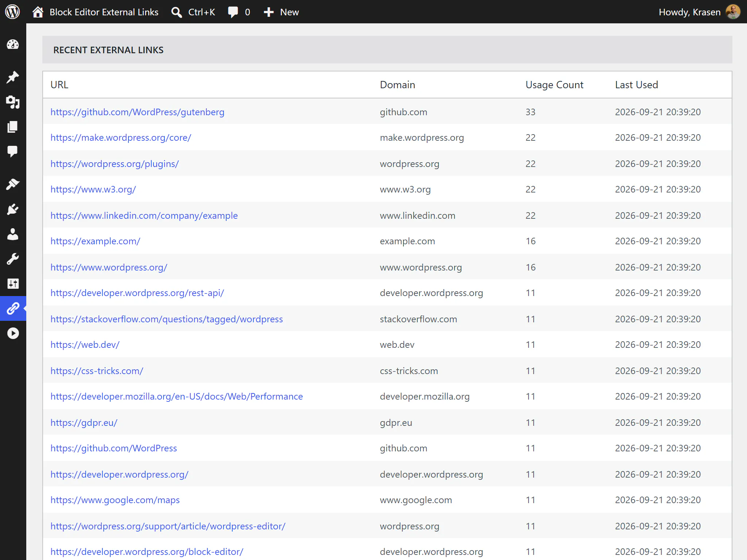Select External Links chain sidebar icon

pyautogui.click(x=13, y=308)
